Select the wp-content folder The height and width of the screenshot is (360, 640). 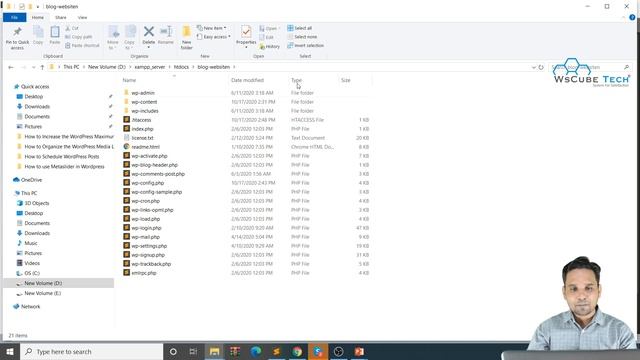point(144,102)
